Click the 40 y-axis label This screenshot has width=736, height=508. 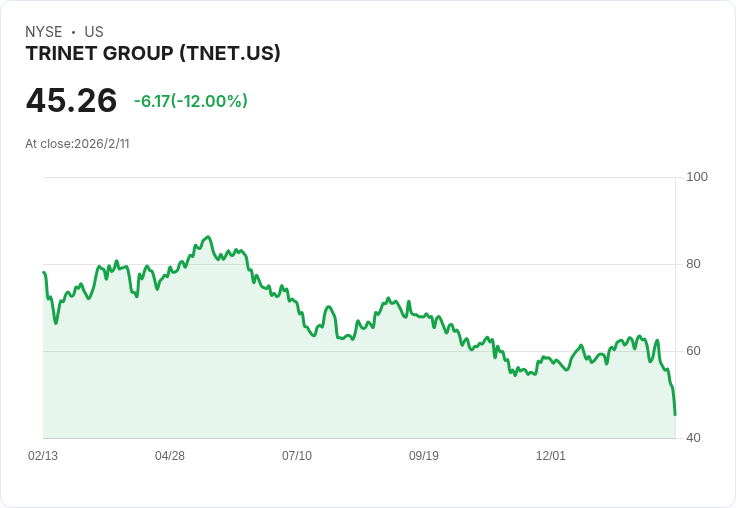693,438
